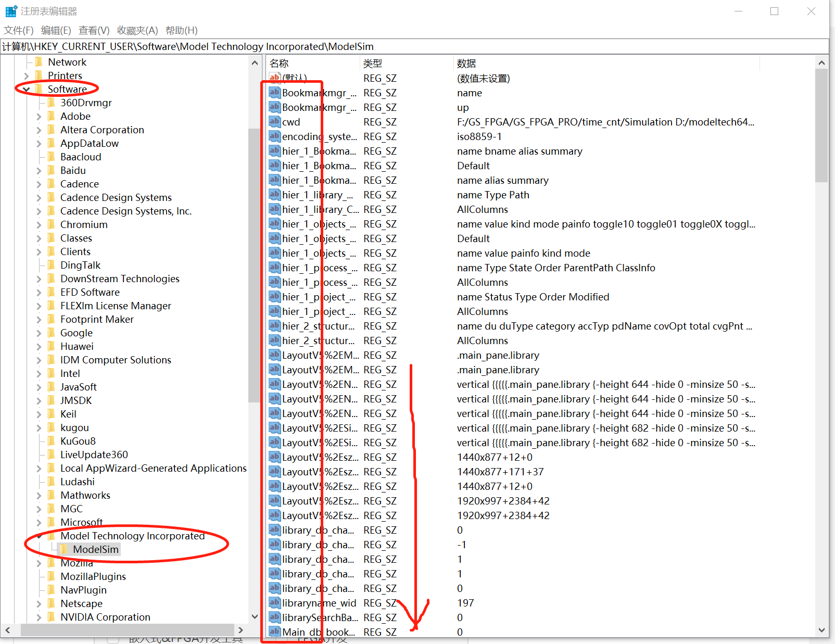Expand the NVIDIA Corporation node
This screenshot has width=835, height=644.
39,617
